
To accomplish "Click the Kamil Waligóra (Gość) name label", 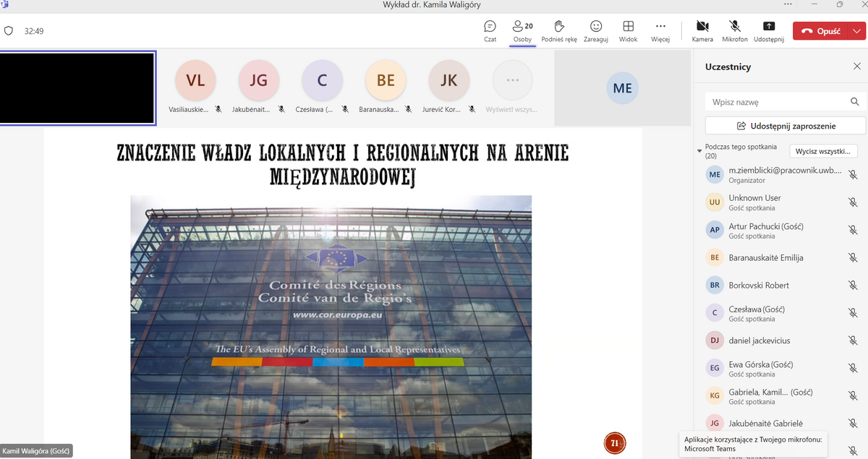I will [36, 452].
